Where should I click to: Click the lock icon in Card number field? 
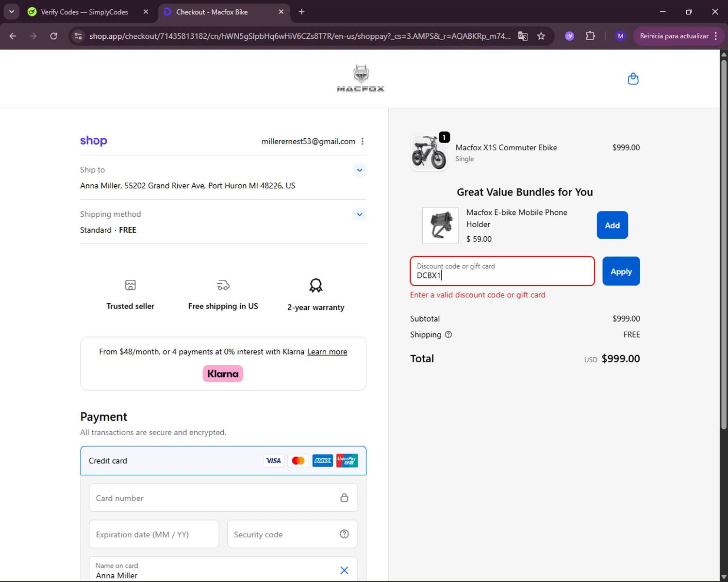pyautogui.click(x=344, y=498)
